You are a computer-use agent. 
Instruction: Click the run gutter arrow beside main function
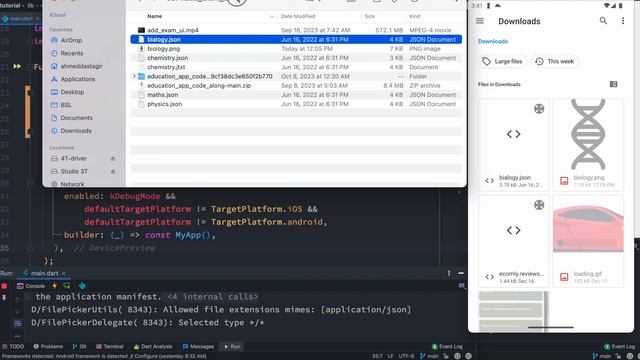pyautogui.click(x=17, y=66)
